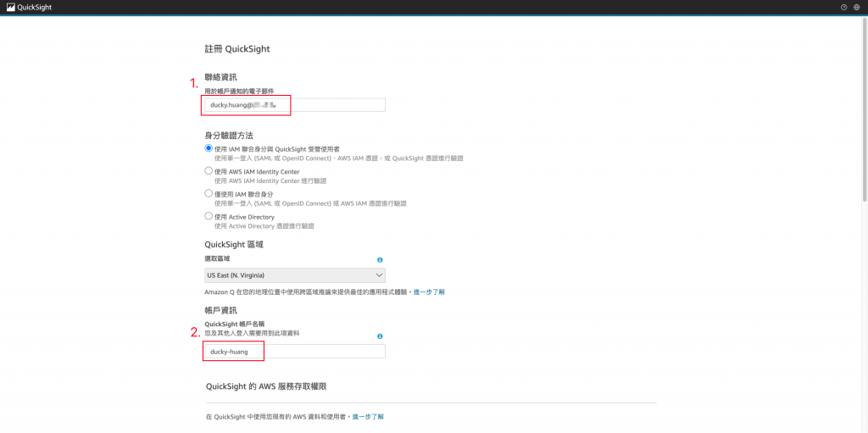Click the QuickSight 的 AWS 服務存取權限 heading
The width and height of the screenshot is (868, 433).
click(265, 386)
